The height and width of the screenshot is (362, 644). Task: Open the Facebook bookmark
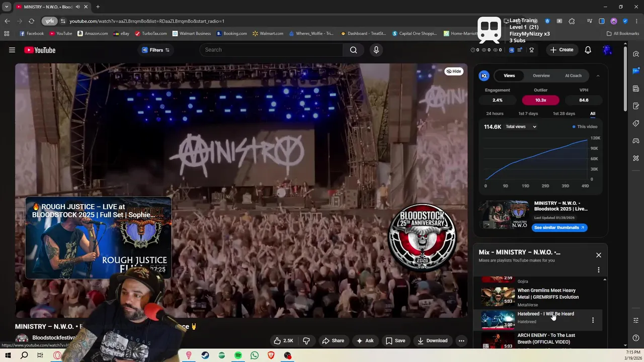point(31,34)
